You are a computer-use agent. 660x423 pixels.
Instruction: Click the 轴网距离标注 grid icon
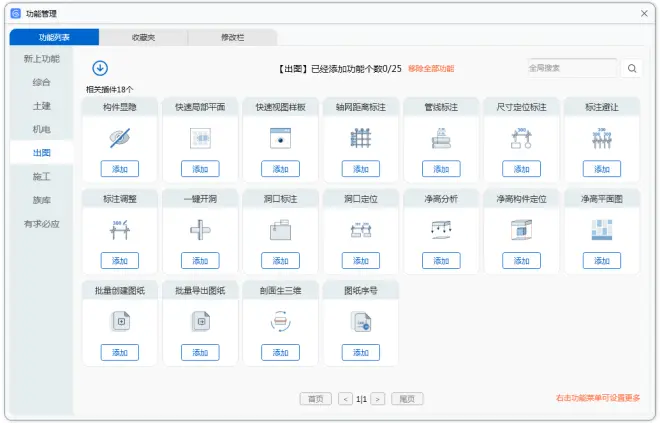tap(361, 138)
